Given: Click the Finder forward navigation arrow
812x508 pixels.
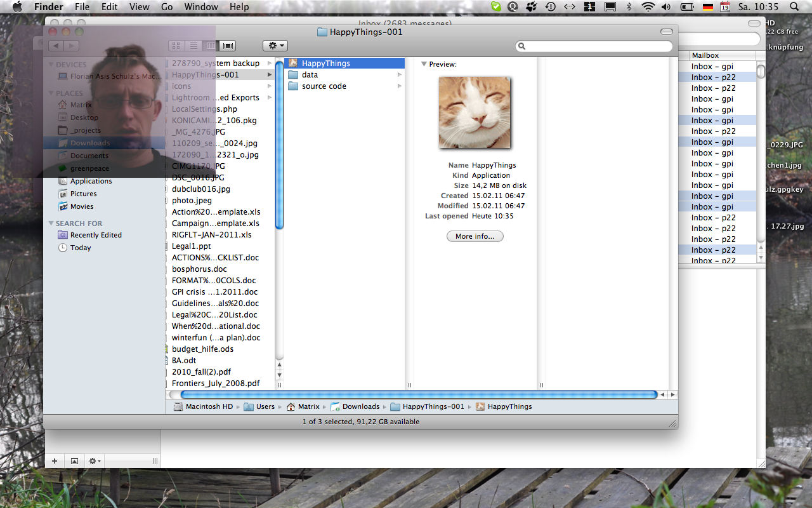Looking at the screenshot, I should click(x=71, y=46).
